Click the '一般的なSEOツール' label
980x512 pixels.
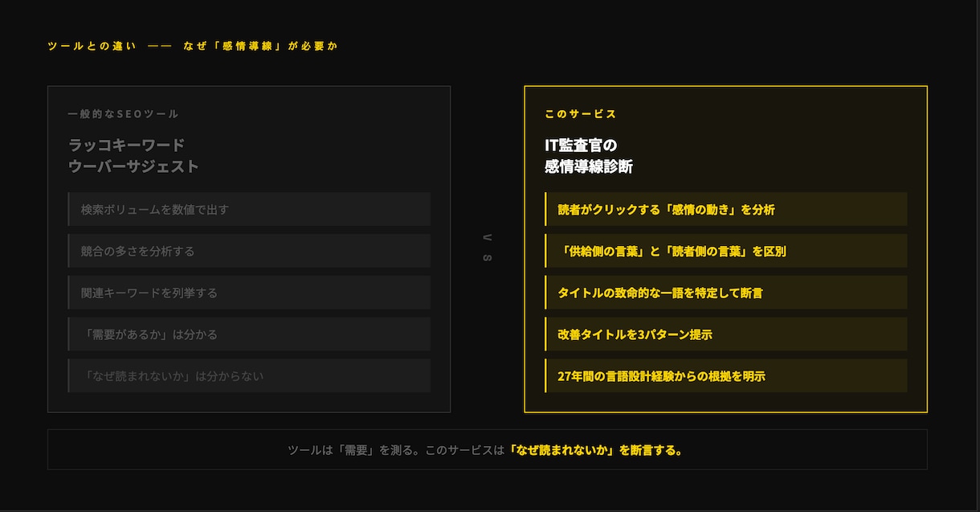click(x=124, y=114)
